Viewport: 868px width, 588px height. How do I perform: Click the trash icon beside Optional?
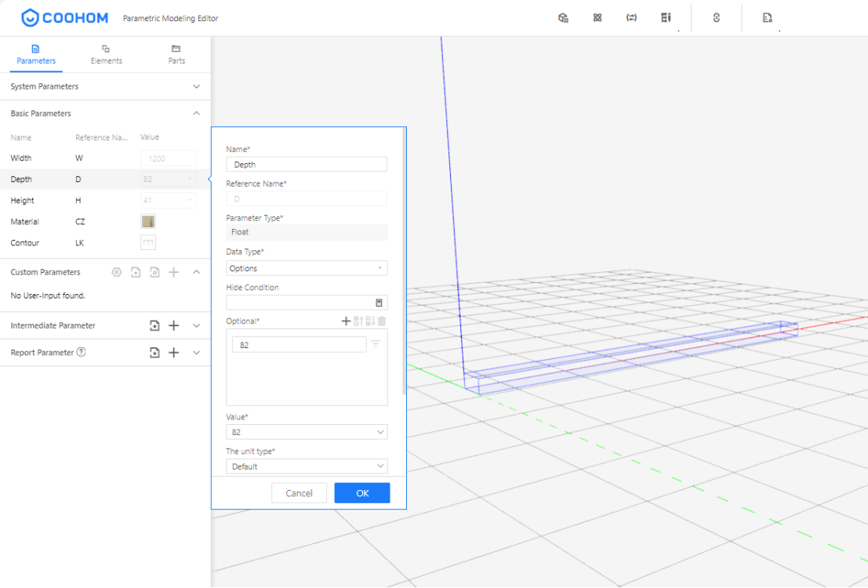coord(382,321)
